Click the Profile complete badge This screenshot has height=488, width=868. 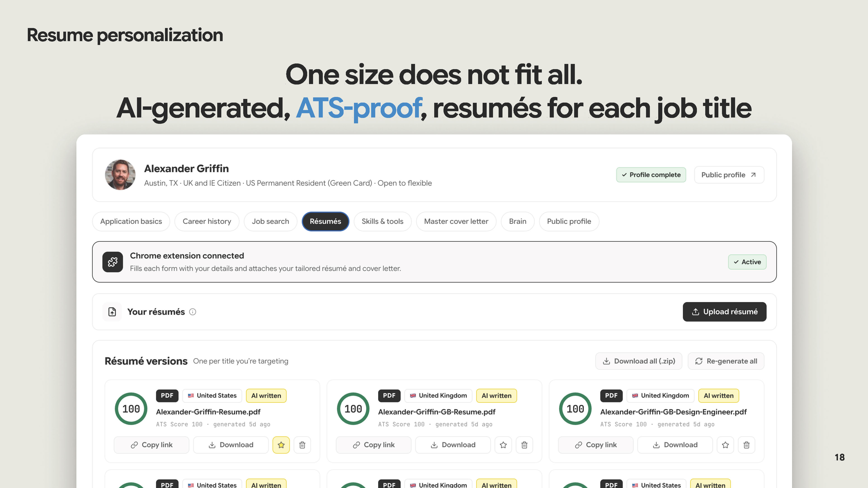click(x=651, y=175)
